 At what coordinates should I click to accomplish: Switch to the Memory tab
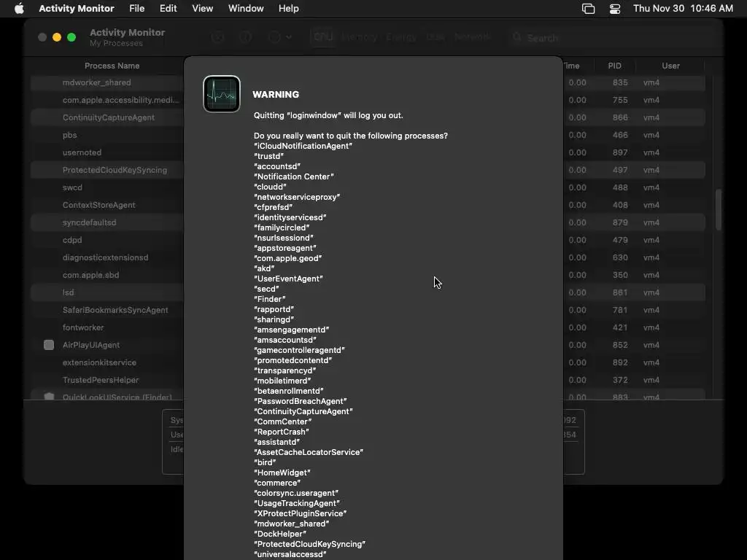pos(360,36)
